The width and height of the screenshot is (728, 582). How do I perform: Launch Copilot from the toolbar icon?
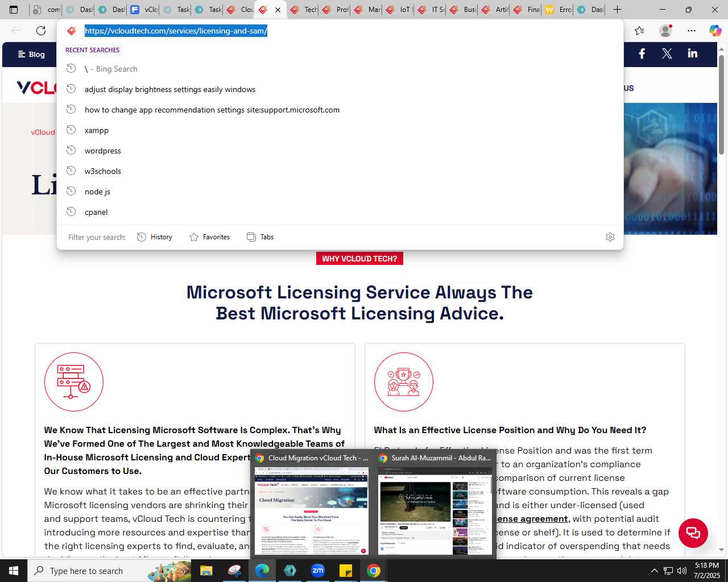[715, 31]
